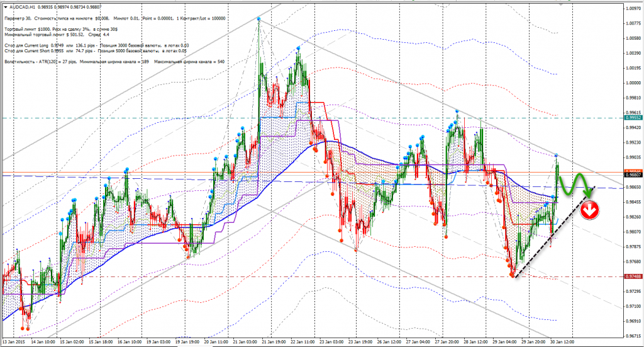Image resolution: width=644 pixels, height=347 pixels.
Task: Click the black 0.98807 current price tag
Action: pos(633,174)
